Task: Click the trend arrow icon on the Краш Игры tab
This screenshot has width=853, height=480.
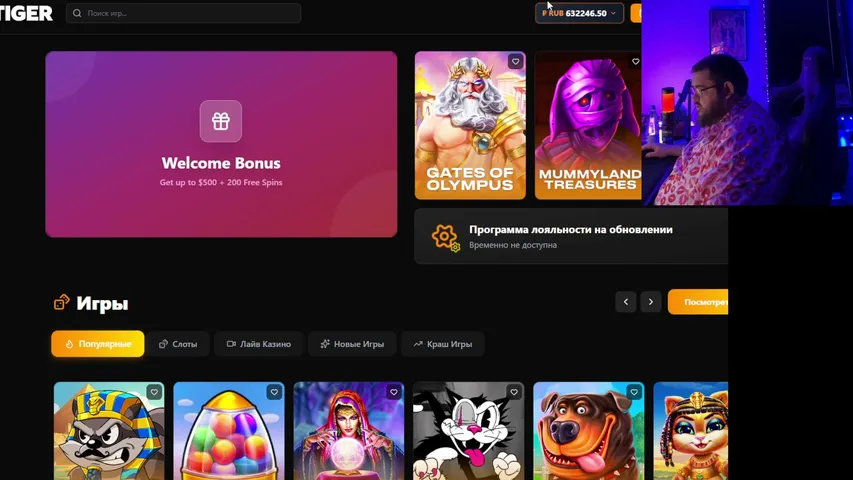Action: pos(418,344)
